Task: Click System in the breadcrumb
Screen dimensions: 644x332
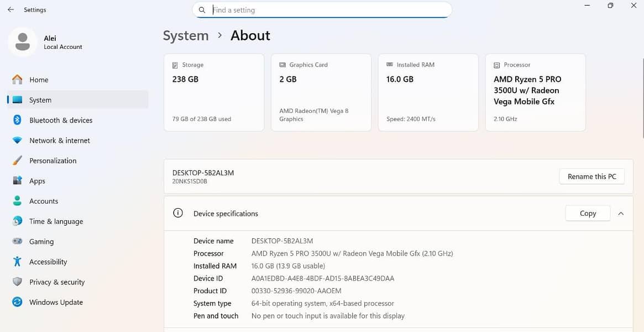Action: pos(186,35)
